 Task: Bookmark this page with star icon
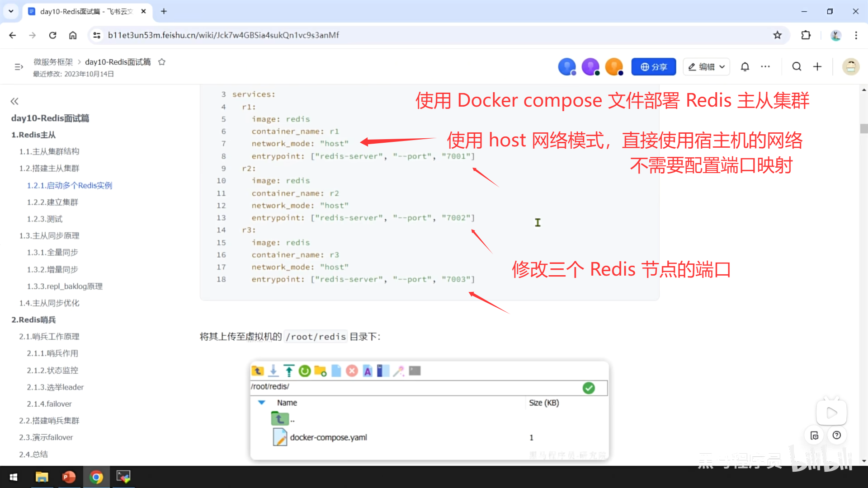(777, 35)
